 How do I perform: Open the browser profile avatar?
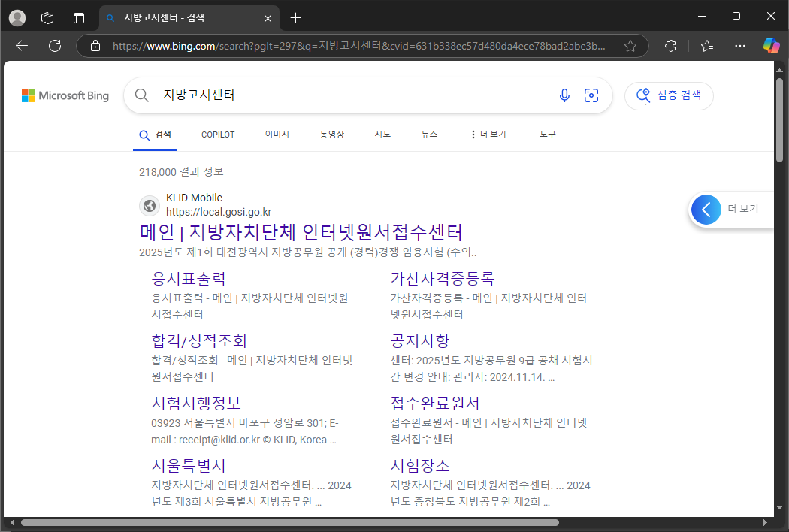tap(17, 17)
